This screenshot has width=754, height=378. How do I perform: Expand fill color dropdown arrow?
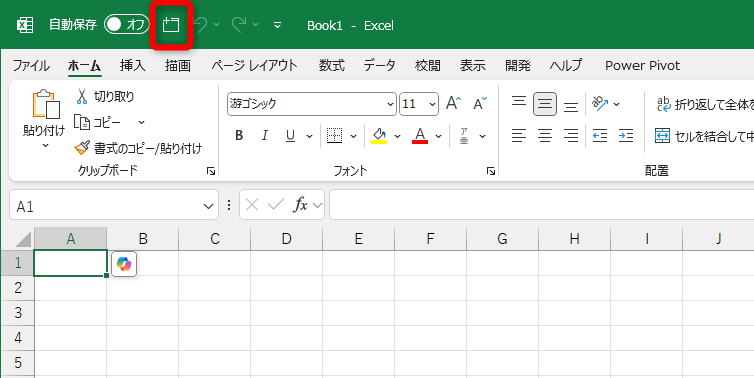pyautogui.click(x=397, y=137)
